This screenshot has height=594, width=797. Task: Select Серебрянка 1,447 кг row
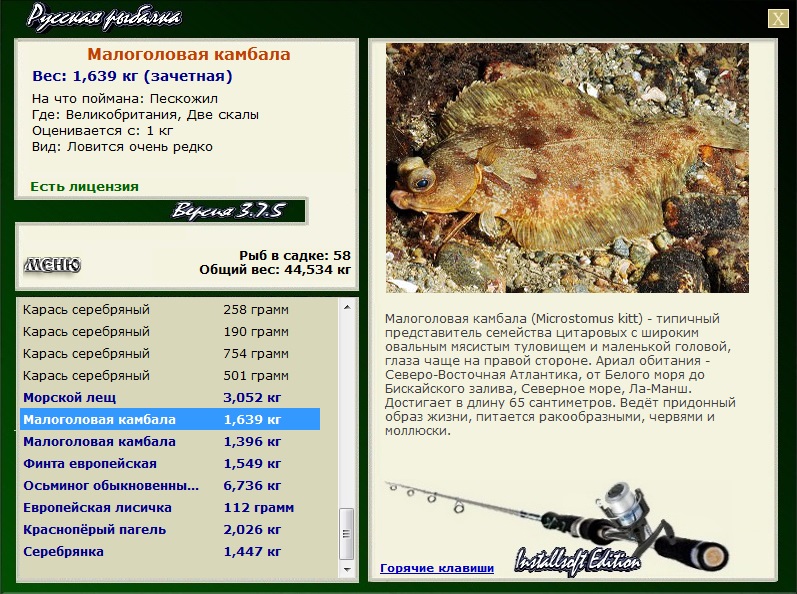pyautogui.click(x=170, y=551)
